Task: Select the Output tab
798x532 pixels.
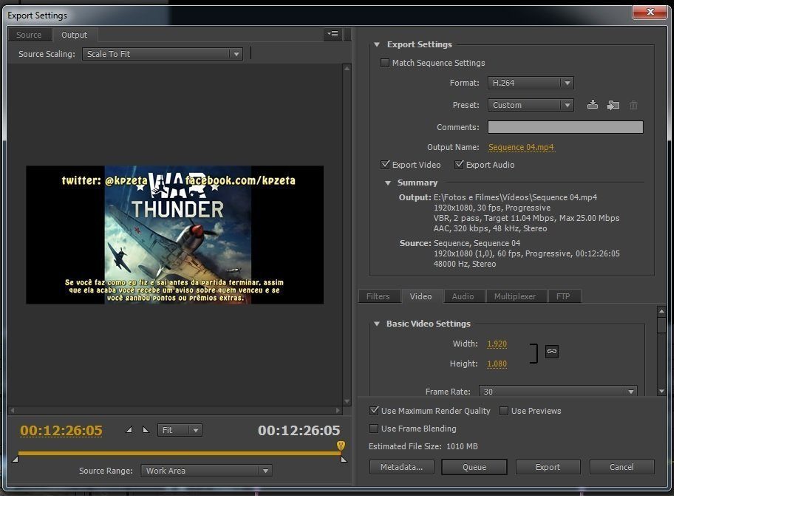Action: 75,35
